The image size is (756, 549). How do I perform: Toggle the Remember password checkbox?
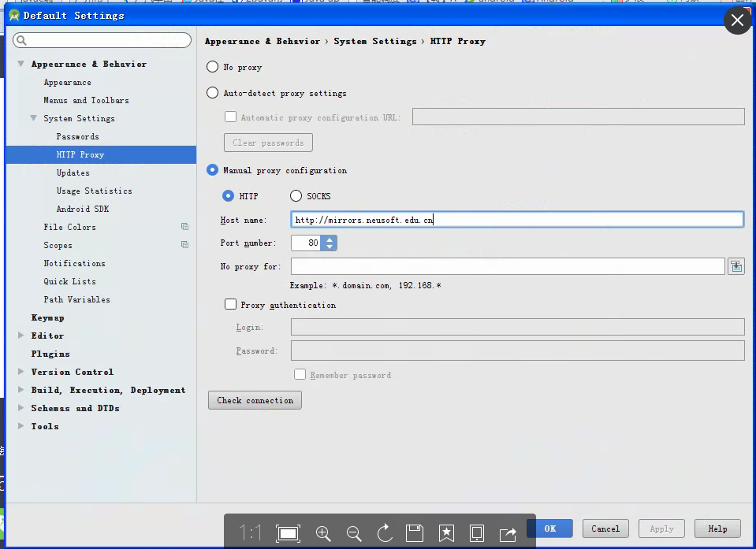coord(300,375)
